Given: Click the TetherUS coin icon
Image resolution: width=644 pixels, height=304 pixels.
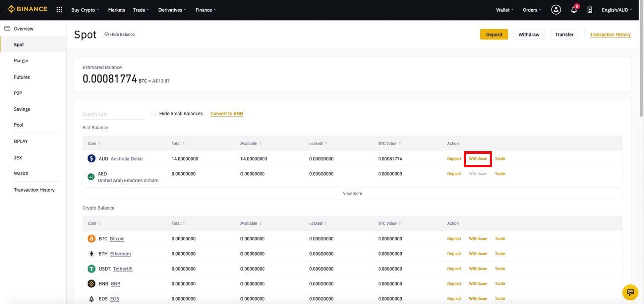Looking at the screenshot, I should tap(91, 269).
